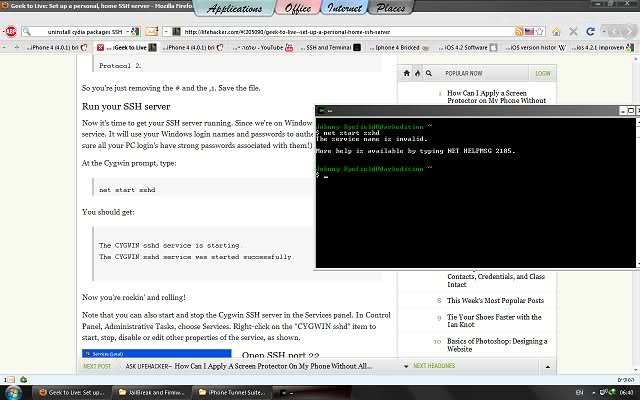Open dropdown left of the address bar

(x=166, y=31)
